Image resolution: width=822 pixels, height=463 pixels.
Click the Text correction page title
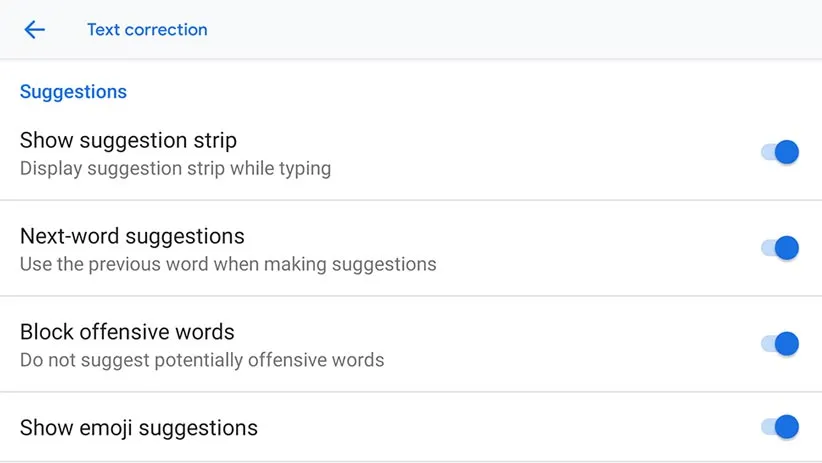click(x=147, y=30)
